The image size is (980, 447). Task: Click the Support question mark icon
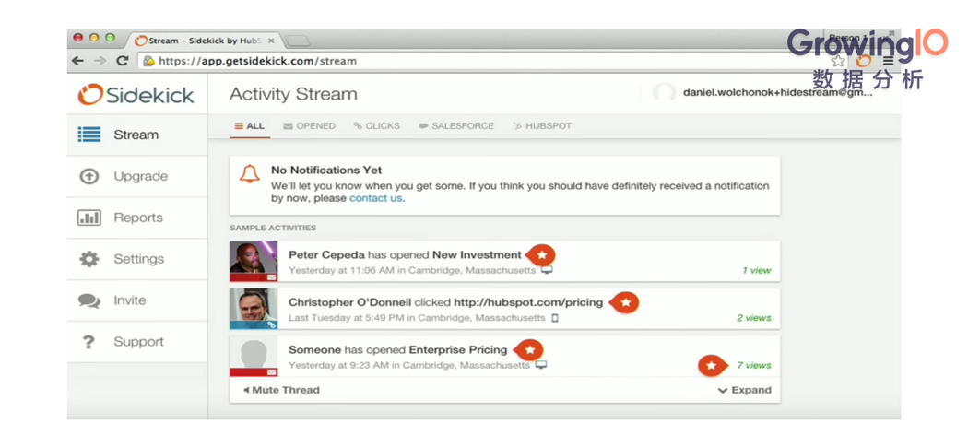coord(89,342)
